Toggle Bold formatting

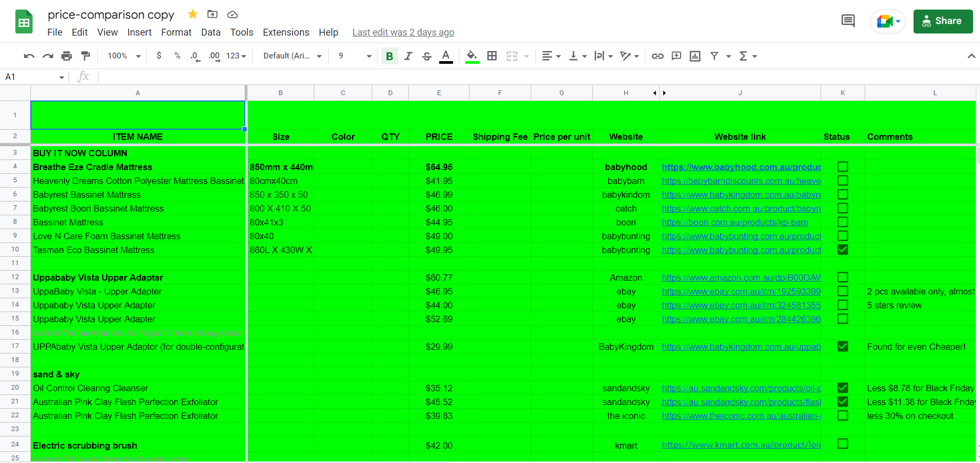coord(390,56)
